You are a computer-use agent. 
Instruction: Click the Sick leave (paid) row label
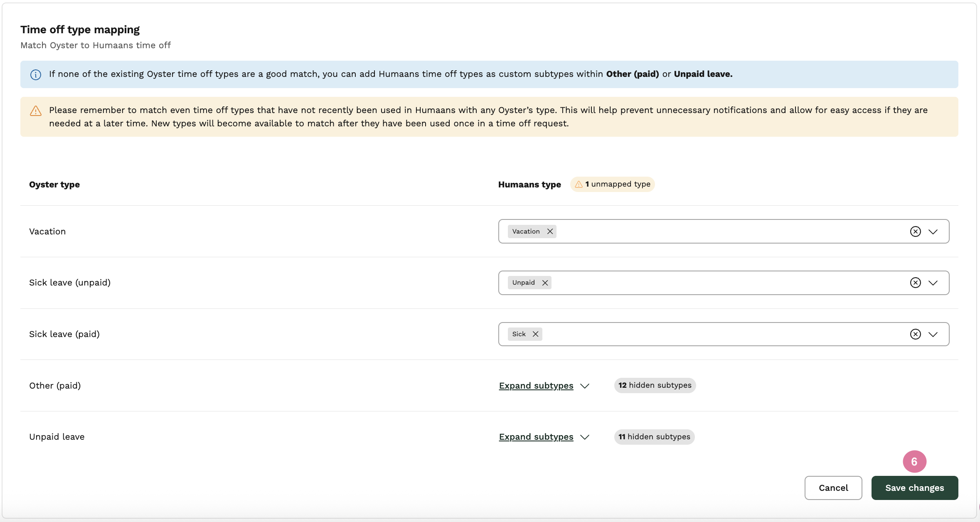tap(64, 334)
